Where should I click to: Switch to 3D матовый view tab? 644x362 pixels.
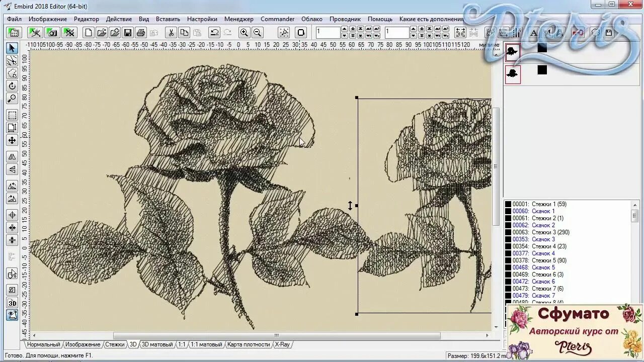(x=157, y=344)
